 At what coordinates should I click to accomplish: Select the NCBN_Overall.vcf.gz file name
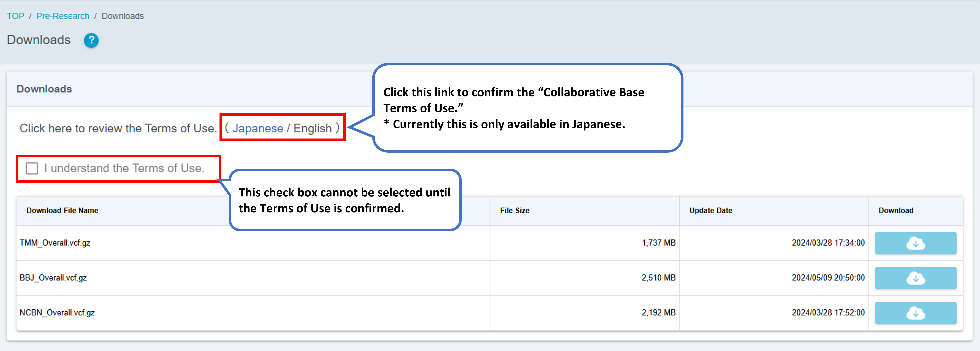(x=57, y=313)
